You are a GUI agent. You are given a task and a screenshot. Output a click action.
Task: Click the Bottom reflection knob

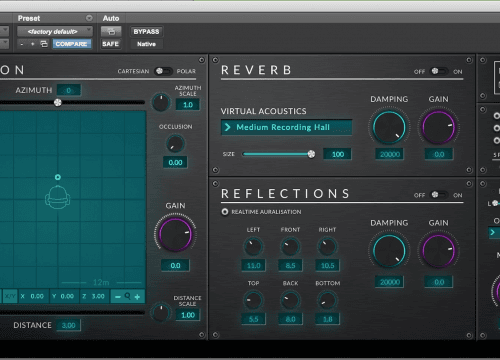point(327,300)
